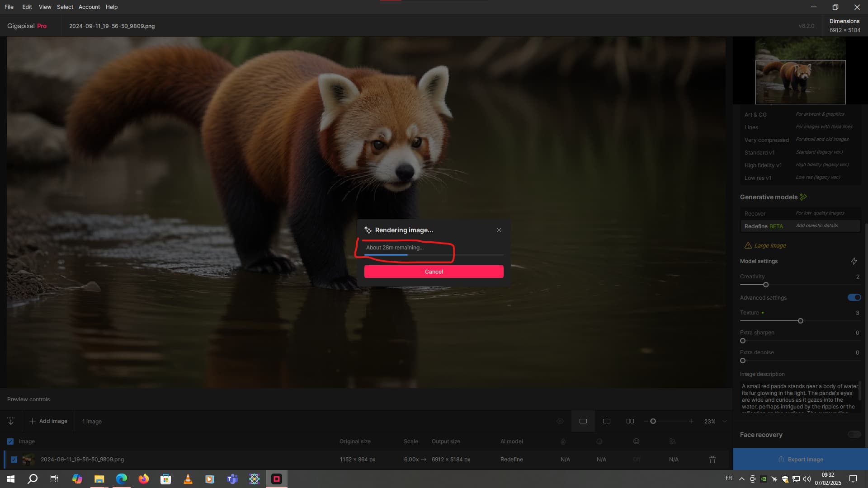Screen dimensions: 868x488
Task: Select side-by-side comparison view icon
Action: [x=630, y=421]
